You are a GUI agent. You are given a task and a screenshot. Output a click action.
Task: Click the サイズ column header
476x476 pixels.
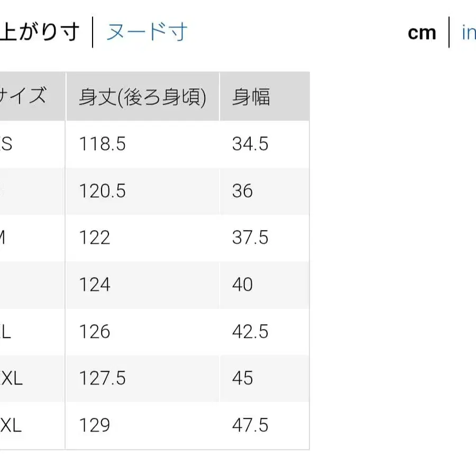coord(24,96)
